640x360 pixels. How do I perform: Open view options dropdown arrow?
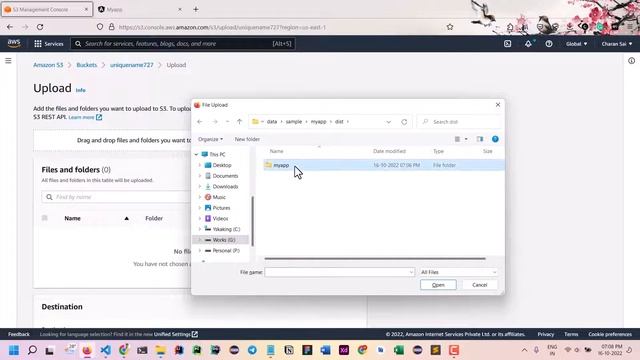pos(466,139)
